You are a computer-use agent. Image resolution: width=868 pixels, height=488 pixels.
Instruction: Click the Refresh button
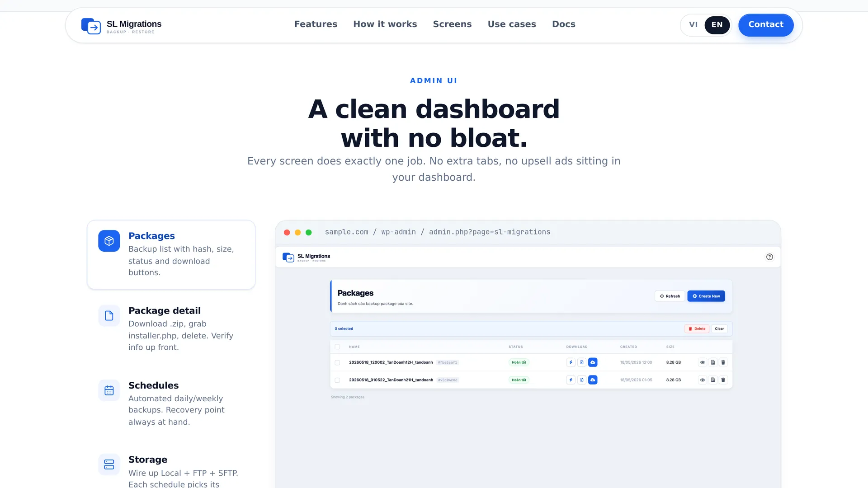click(x=670, y=296)
